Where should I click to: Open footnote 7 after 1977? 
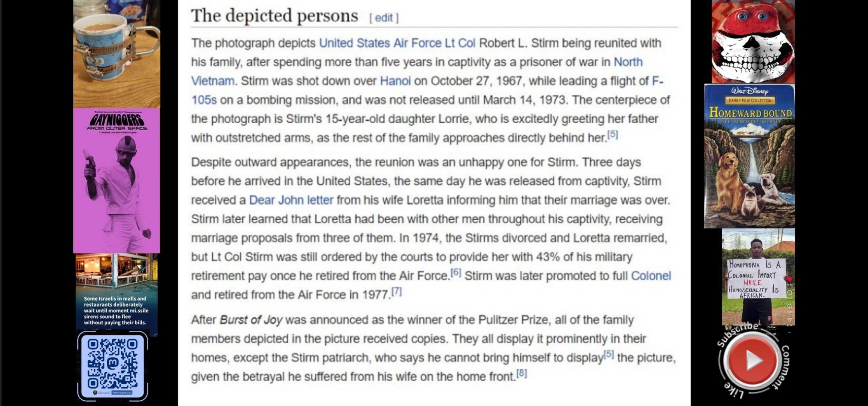(x=396, y=291)
